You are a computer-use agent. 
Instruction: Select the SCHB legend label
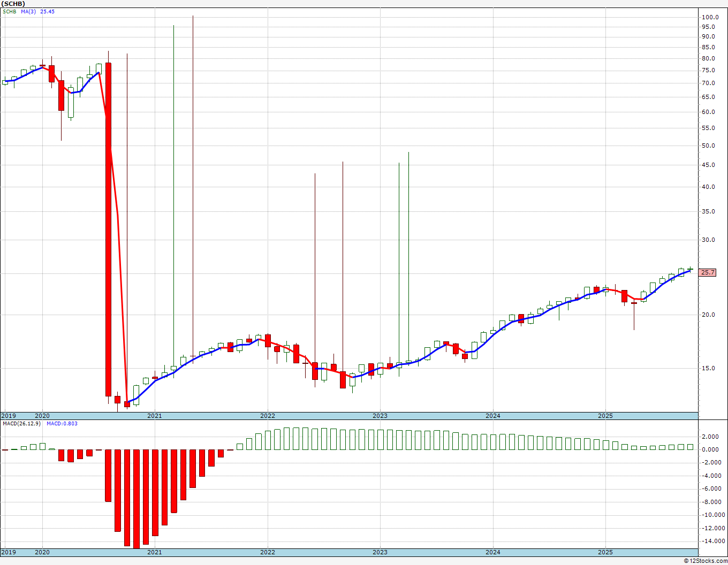point(10,11)
